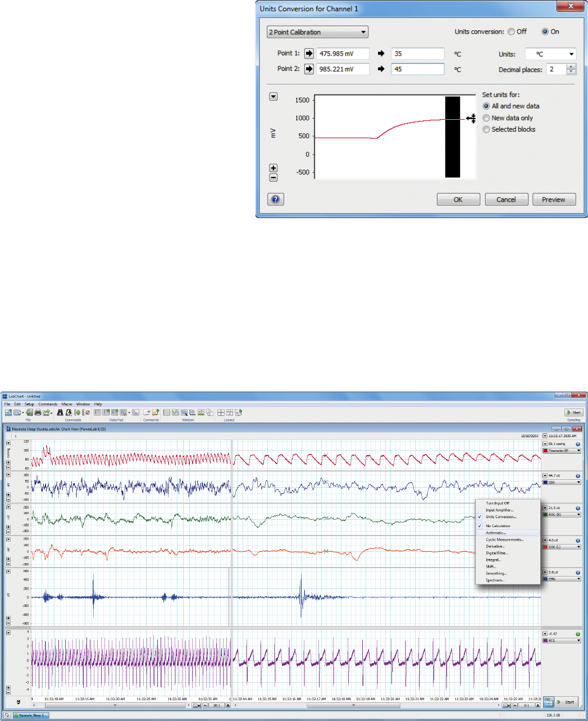
Task: Open the EEG channel function dropdown
Action: 562,482
